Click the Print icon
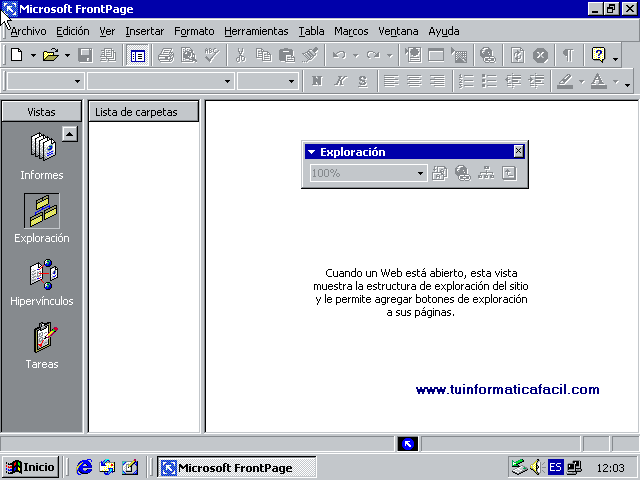Screen dimensions: 640x480 point(166,55)
